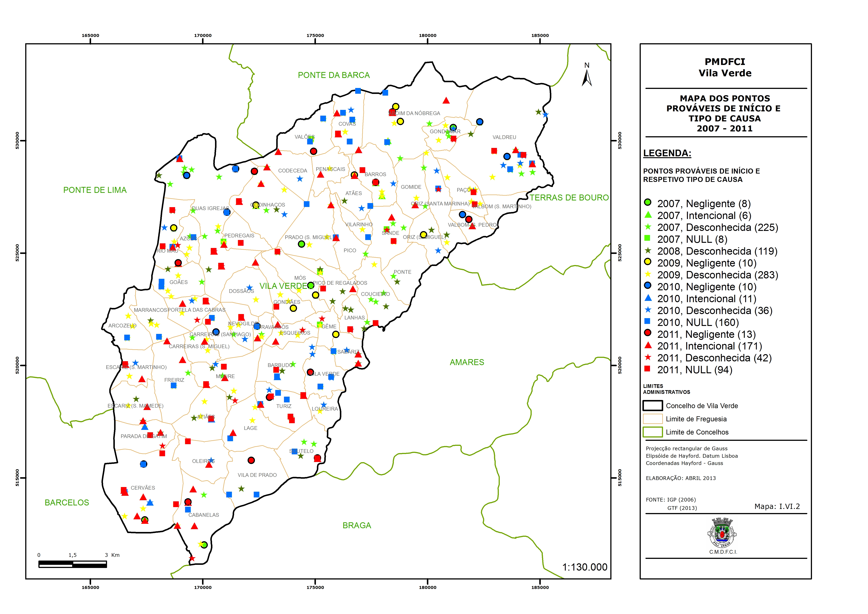Select the PORTELA DAS CABRAS label
868x614 pixels.
[x=196, y=310]
